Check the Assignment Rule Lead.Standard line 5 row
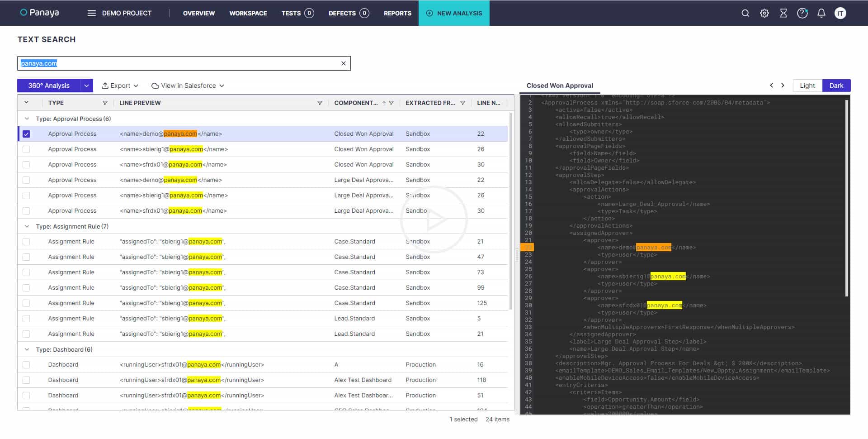Screen dimensions: 868x439 coord(26,319)
